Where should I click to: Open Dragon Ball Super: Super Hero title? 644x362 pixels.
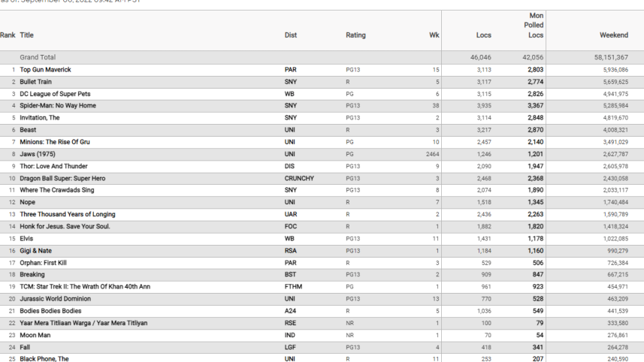pyautogui.click(x=62, y=179)
